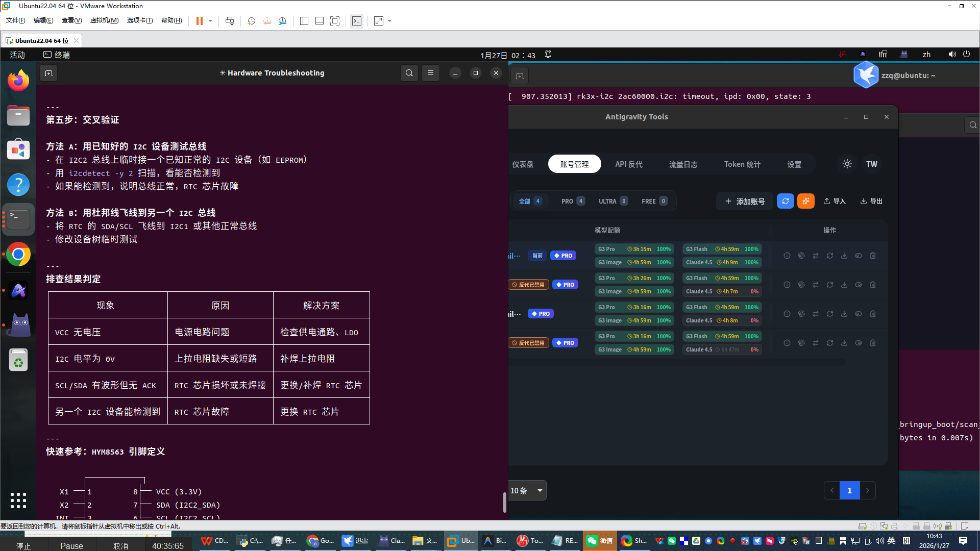Open the Token 统计 tab

(x=742, y=164)
